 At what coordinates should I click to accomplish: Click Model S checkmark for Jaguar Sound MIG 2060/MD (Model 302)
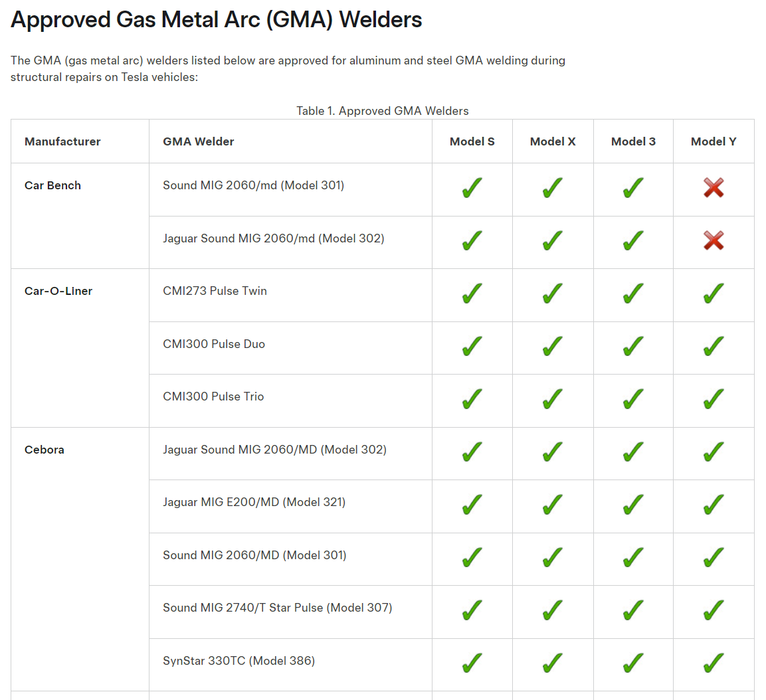coord(472,452)
